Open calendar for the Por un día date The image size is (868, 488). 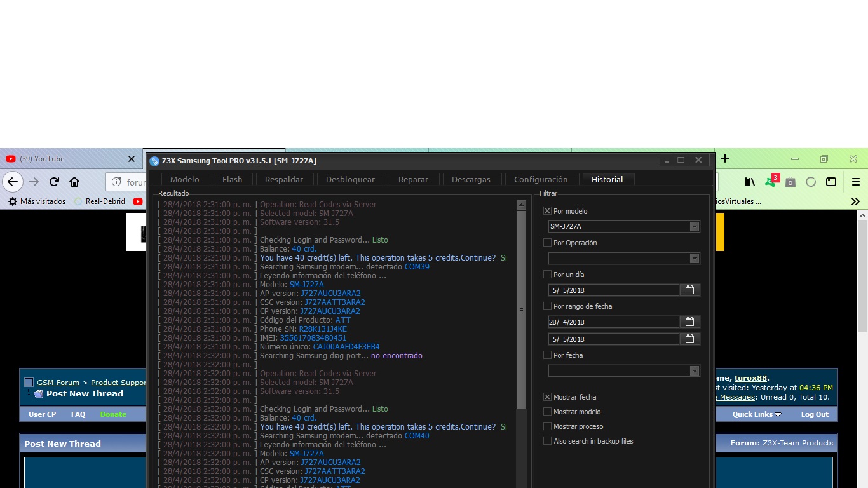[x=689, y=290]
